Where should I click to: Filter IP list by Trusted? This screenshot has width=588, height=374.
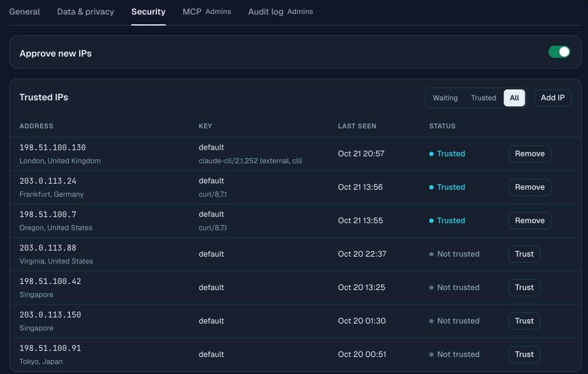[x=483, y=98]
